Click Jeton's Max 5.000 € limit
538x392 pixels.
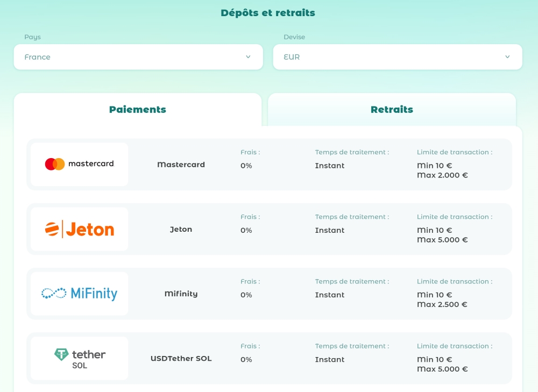click(442, 240)
